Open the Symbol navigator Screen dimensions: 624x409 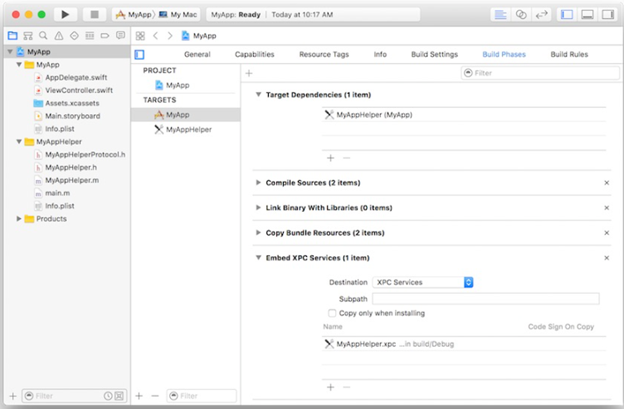pyautogui.click(x=28, y=36)
